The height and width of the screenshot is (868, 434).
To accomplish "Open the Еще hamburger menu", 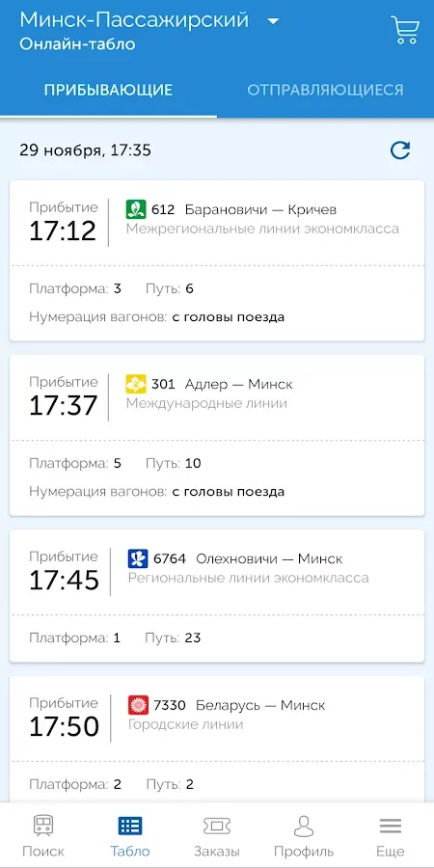I will click(391, 835).
